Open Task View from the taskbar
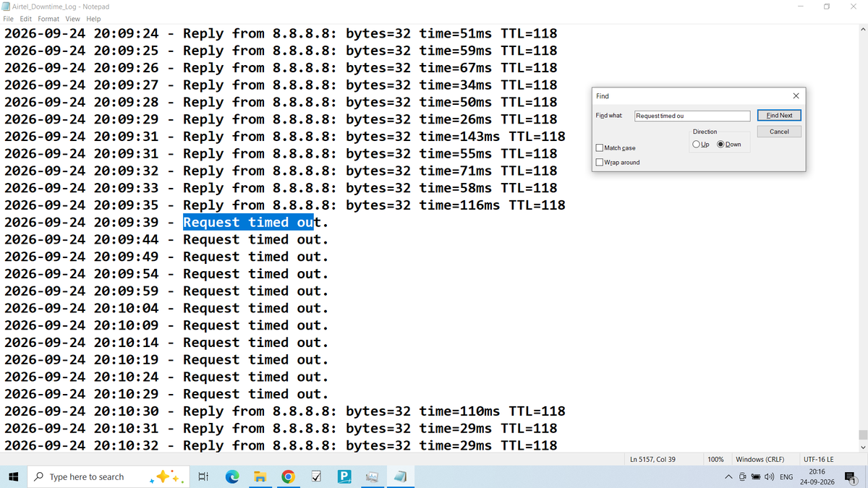The width and height of the screenshot is (868, 488). tap(203, 477)
